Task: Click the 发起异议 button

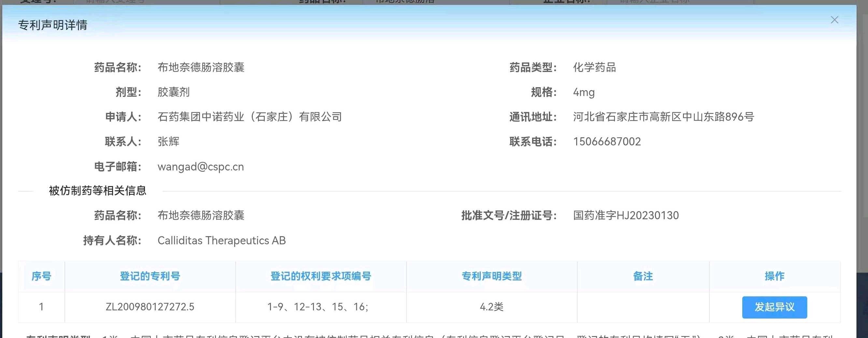Action: tap(774, 307)
